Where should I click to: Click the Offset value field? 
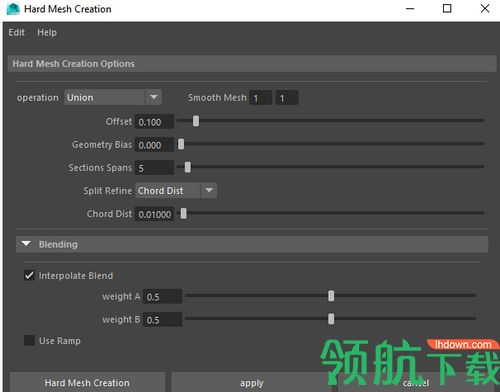tap(154, 122)
